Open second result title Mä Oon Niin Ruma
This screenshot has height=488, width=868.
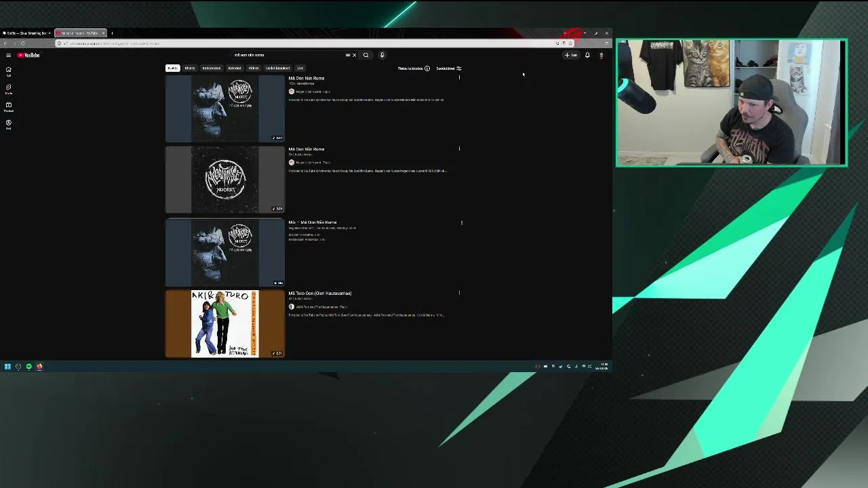click(307, 149)
